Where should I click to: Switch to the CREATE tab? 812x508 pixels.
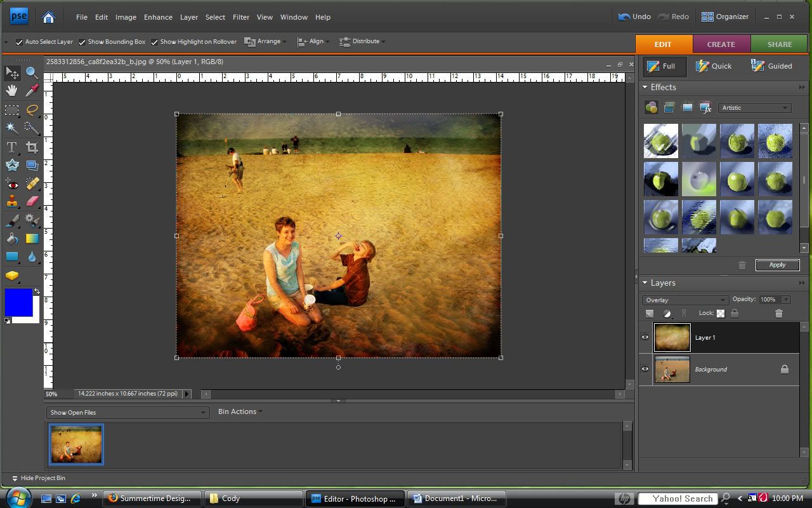coord(721,44)
